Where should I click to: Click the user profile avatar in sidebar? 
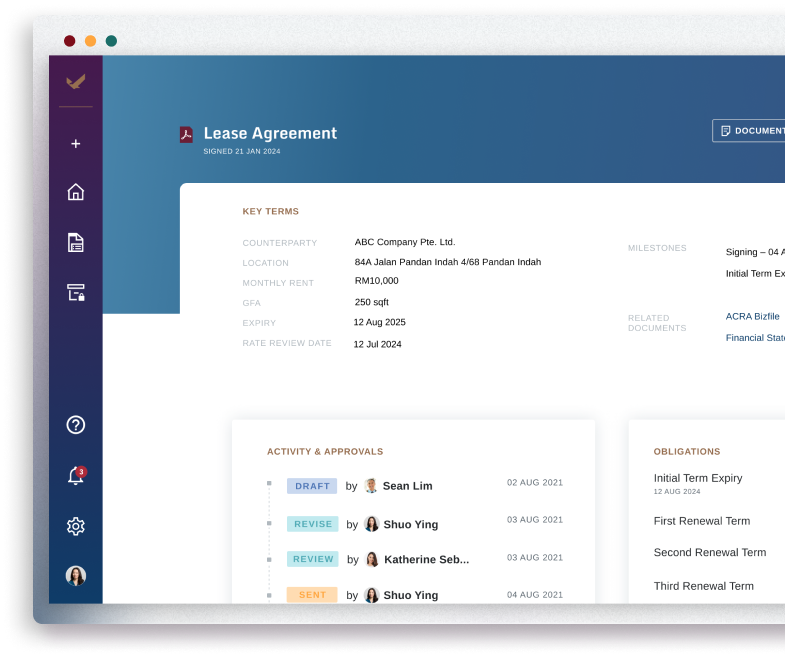coord(76,576)
